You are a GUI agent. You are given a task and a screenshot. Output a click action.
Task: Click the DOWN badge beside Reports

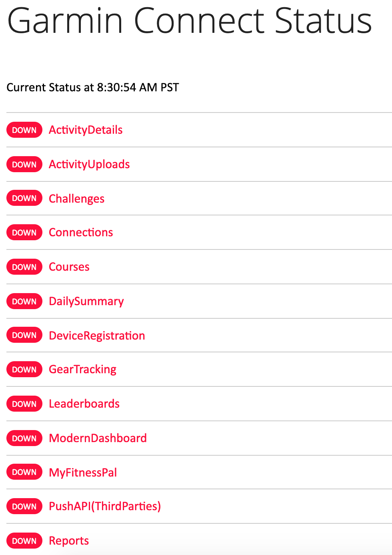[x=24, y=541]
